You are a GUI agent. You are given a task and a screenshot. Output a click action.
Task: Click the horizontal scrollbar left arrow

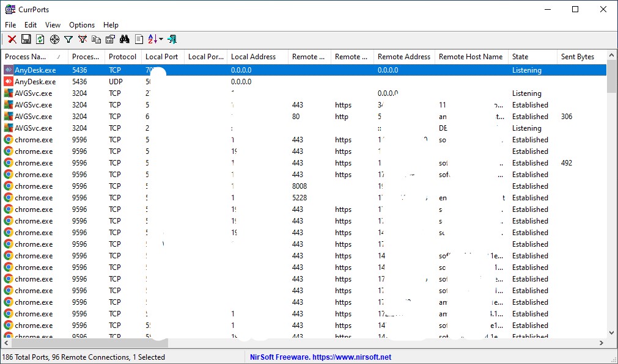[7, 343]
